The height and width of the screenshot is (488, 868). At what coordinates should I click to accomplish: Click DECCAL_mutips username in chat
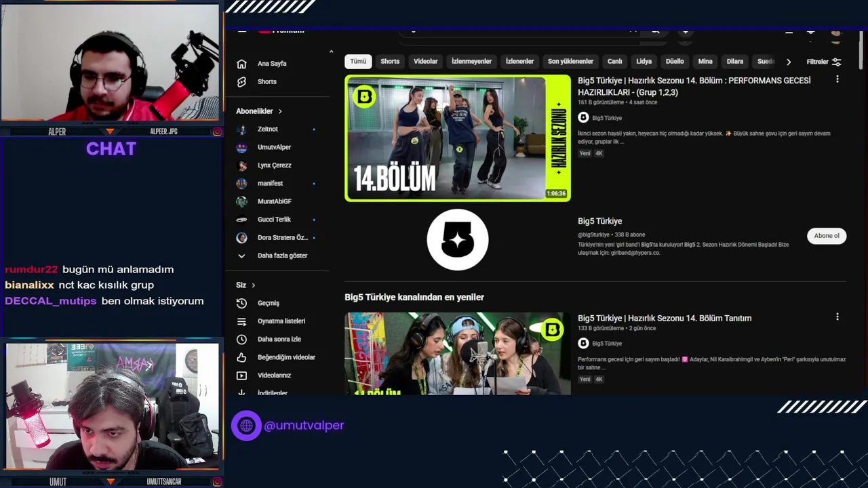[51, 301]
